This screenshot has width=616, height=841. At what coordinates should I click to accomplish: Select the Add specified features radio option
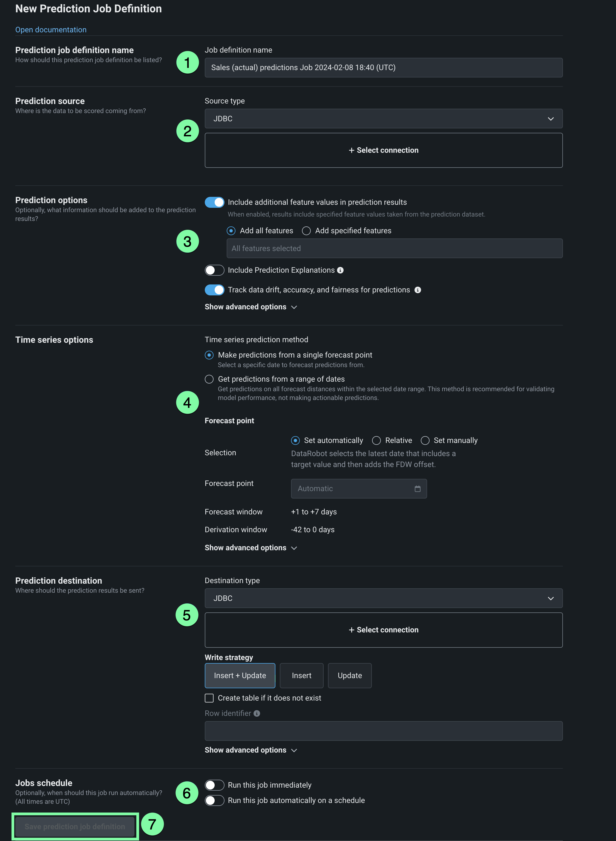(x=306, y=231)
